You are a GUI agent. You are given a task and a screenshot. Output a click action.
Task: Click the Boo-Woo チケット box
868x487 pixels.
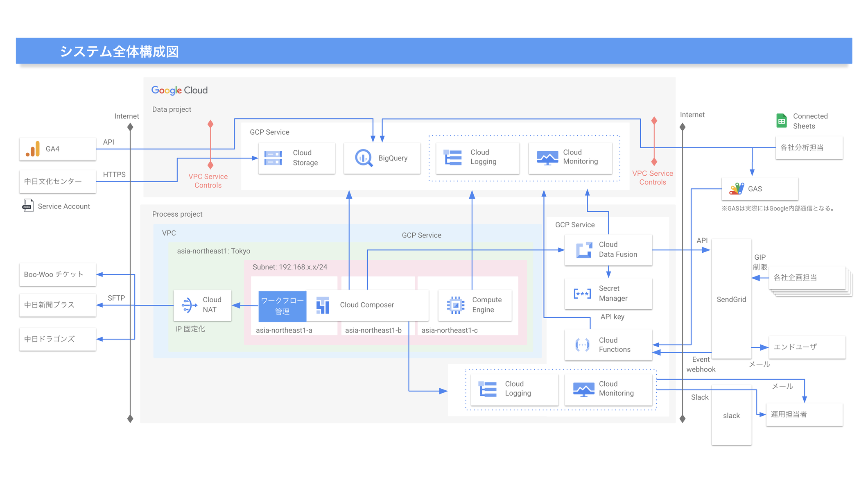[x=58, y=274]
